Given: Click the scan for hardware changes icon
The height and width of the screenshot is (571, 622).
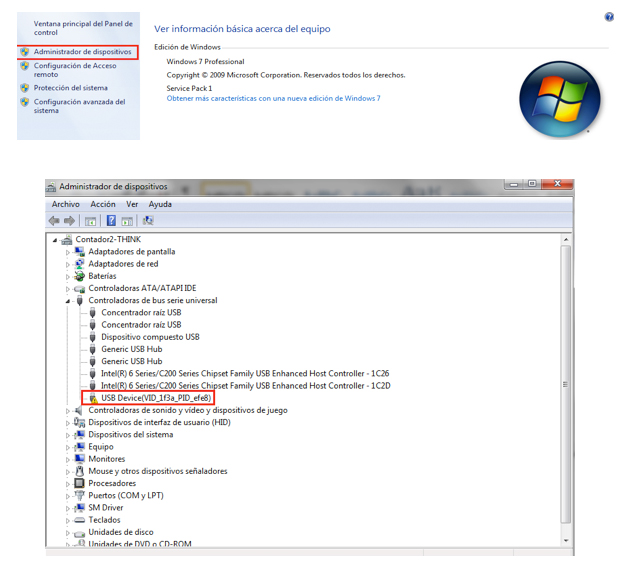Looking at the screenshot, I should 149,221.
